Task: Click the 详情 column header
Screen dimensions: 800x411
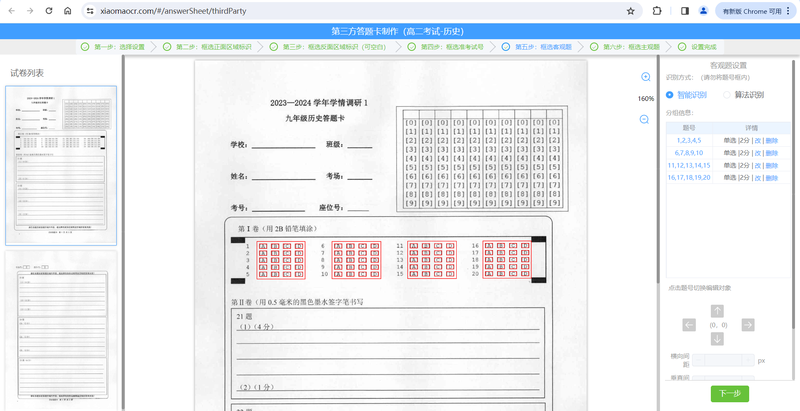Action: pyautogui.click(x=751, y=128)
